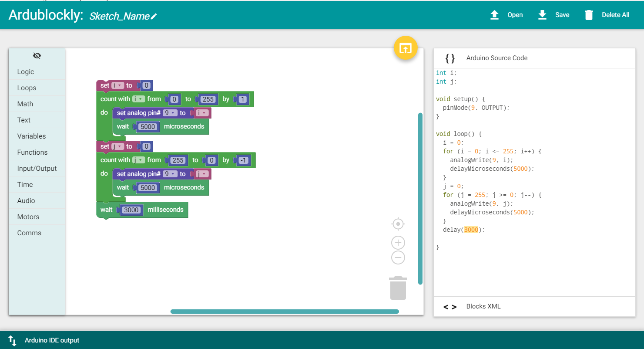
Task: Zoom in using the plus circle
Action: pyautogui.click(x=398, y=243)
